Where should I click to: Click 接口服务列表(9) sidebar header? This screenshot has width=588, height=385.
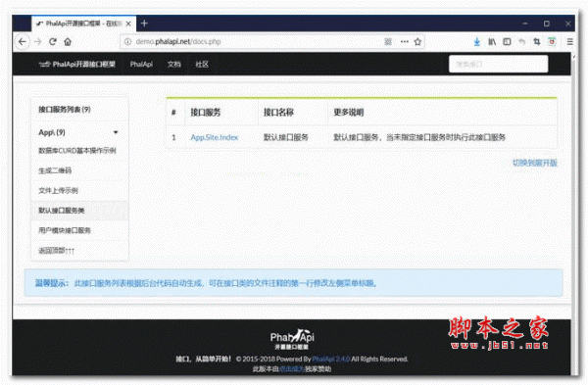(x=65, y=110)
